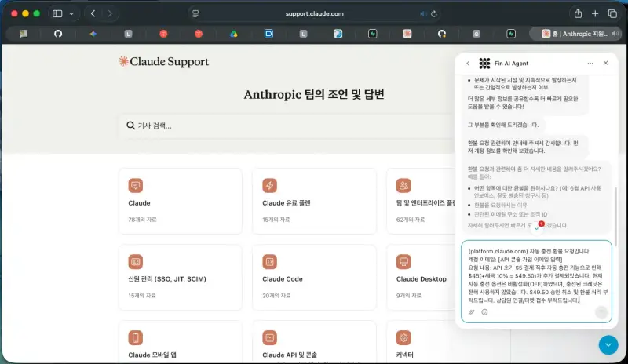Switch to the blue globe tab

coord(338,34)
